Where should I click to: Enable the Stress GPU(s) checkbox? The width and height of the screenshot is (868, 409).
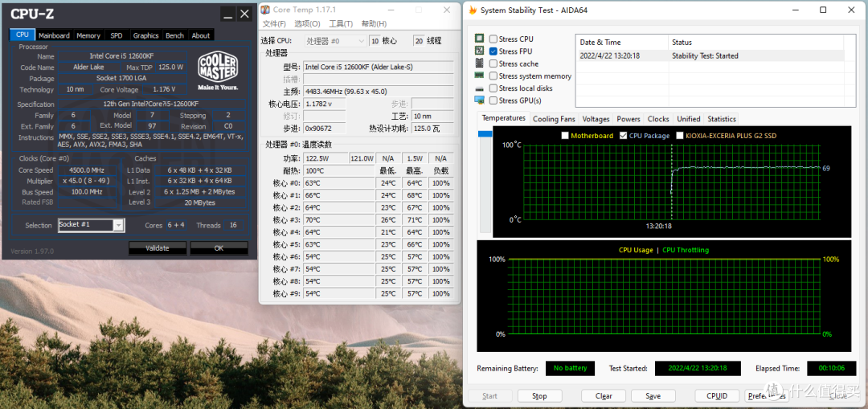click(493, 100)
